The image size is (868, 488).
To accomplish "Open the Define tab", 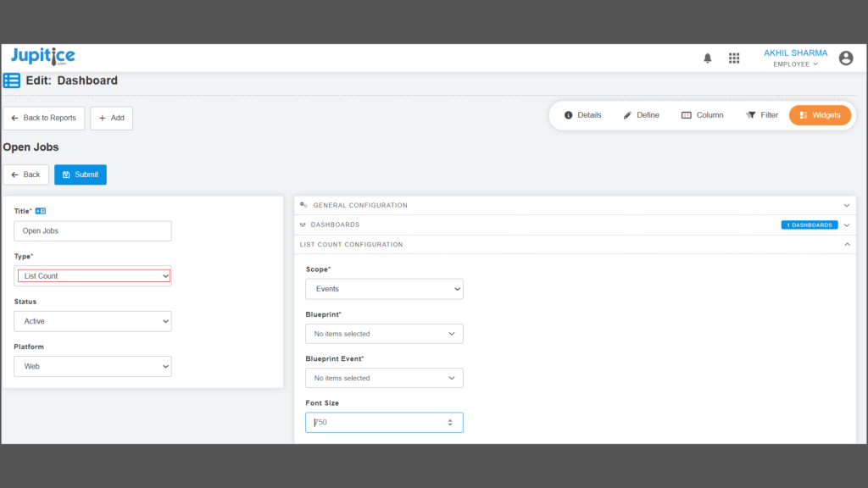I will pos(641,115).
